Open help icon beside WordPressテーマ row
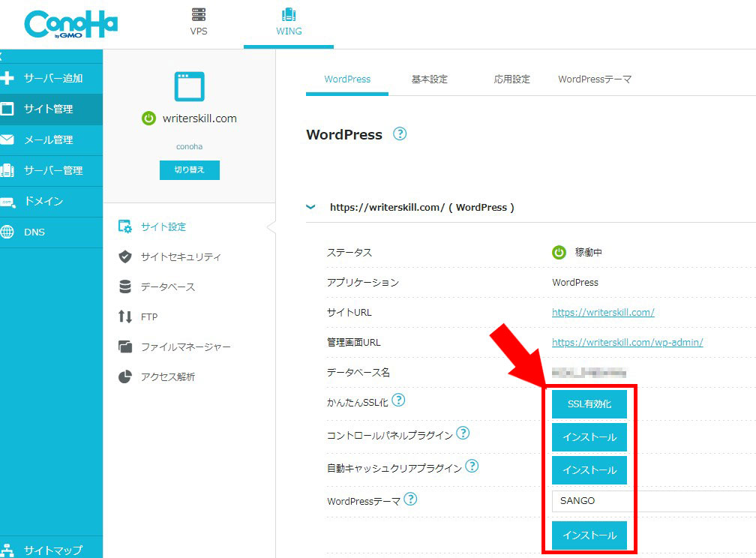Viewport: 756px width, 558px height. 410,499
